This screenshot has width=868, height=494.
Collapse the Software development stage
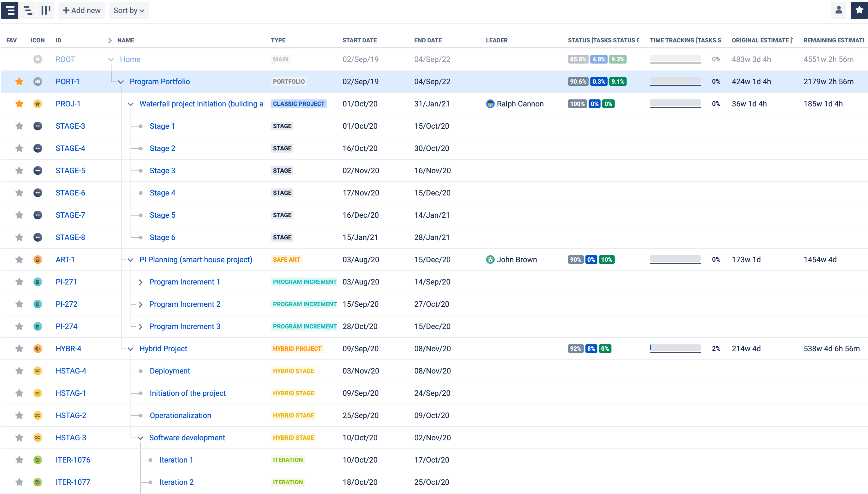click(140, 438)
